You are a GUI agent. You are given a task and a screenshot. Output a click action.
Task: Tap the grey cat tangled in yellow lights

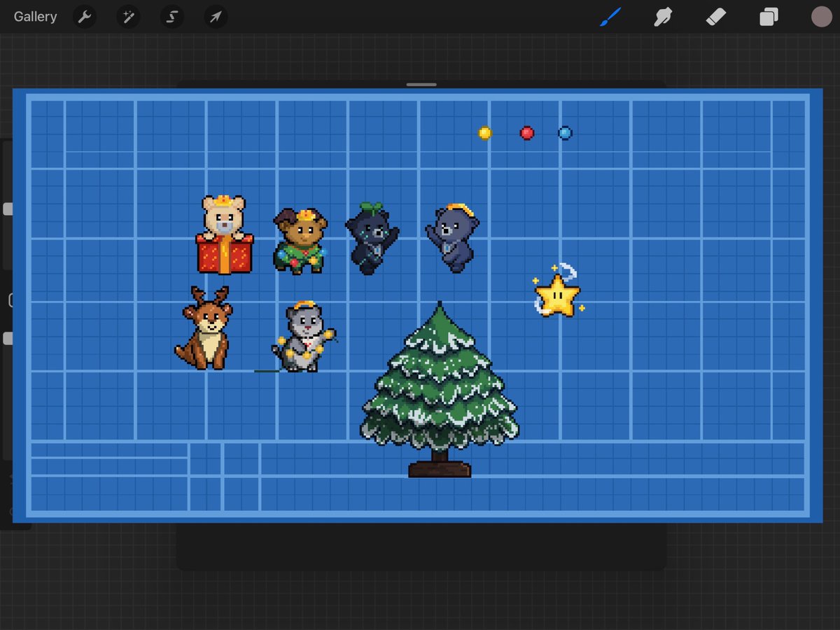click(304, 337)
